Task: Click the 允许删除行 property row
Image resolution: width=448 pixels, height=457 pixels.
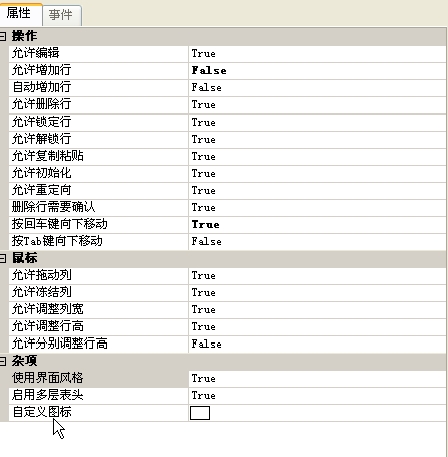Action: coord(228,105)
